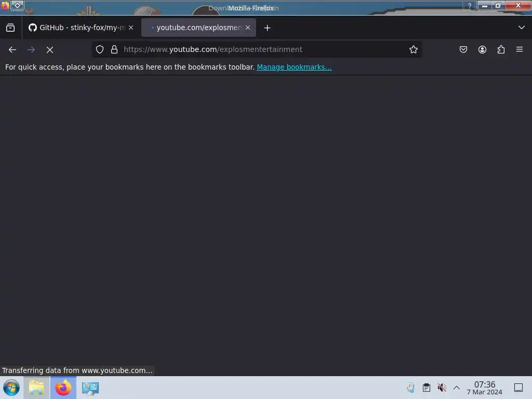Open the system settings taskbar app
The height and width of the screenshot is (399, 532).
pos(90,388)
